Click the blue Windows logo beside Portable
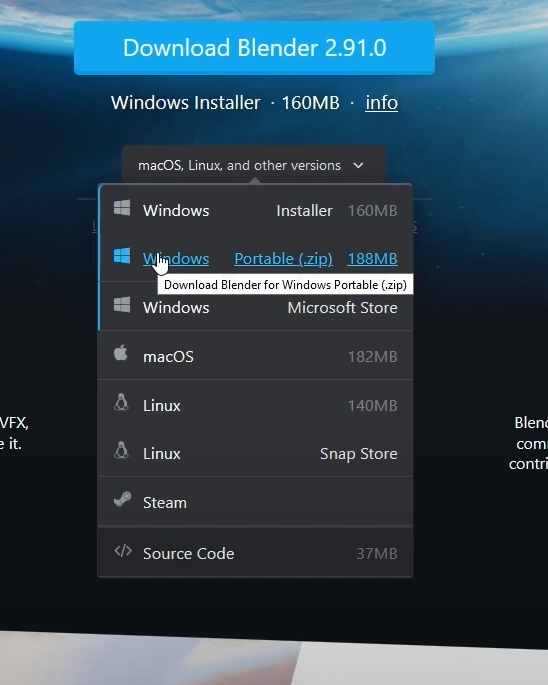 point(122,256)
